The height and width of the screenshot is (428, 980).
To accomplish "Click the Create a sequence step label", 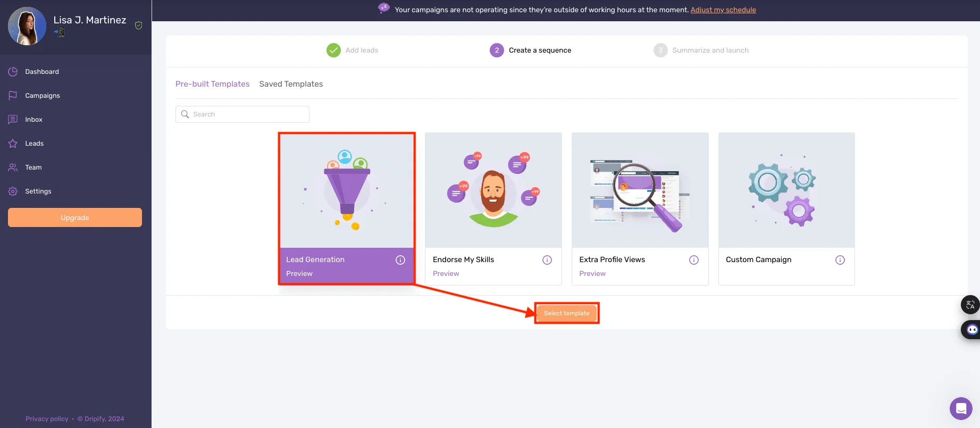I will coord(540,50).
